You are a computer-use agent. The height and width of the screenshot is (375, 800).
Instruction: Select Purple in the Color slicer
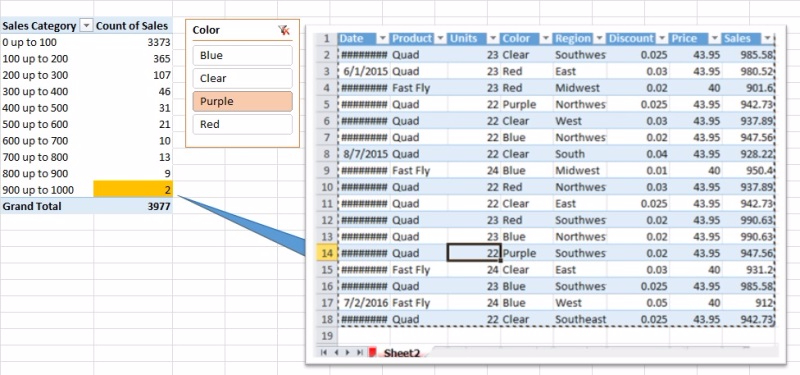click(242, 102)
